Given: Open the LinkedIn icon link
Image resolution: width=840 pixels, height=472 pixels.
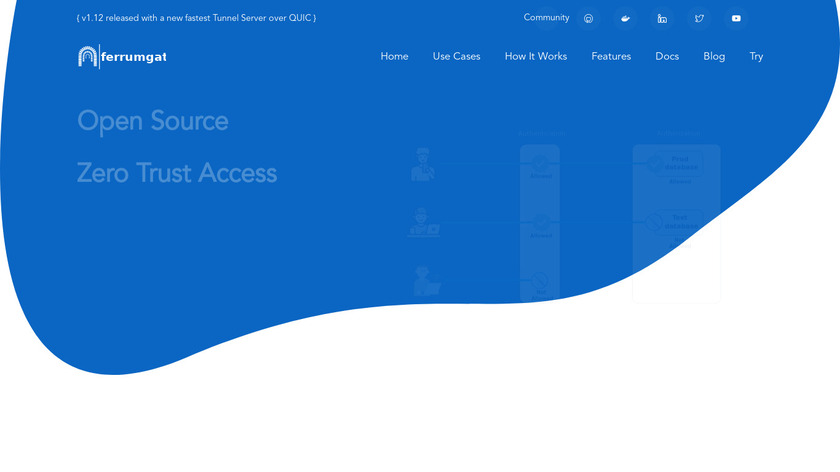Looking at the screenshot, I should (662, 19).
